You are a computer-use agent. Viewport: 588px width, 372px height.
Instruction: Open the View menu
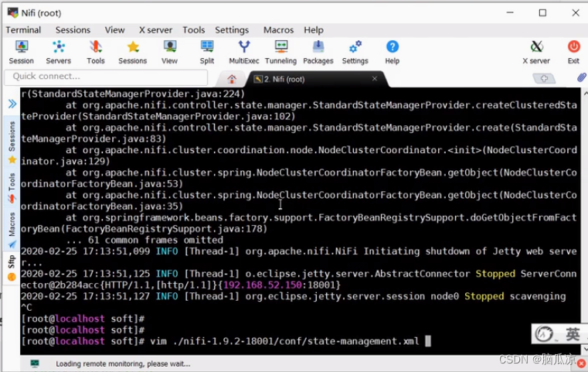[x=114, y=30]
